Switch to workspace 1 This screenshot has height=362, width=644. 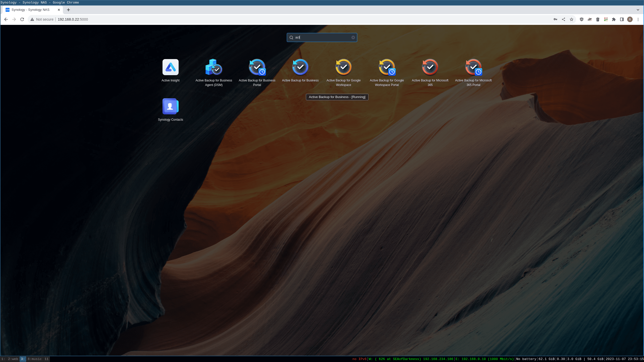pyautogui.click(x=3, y=359)
